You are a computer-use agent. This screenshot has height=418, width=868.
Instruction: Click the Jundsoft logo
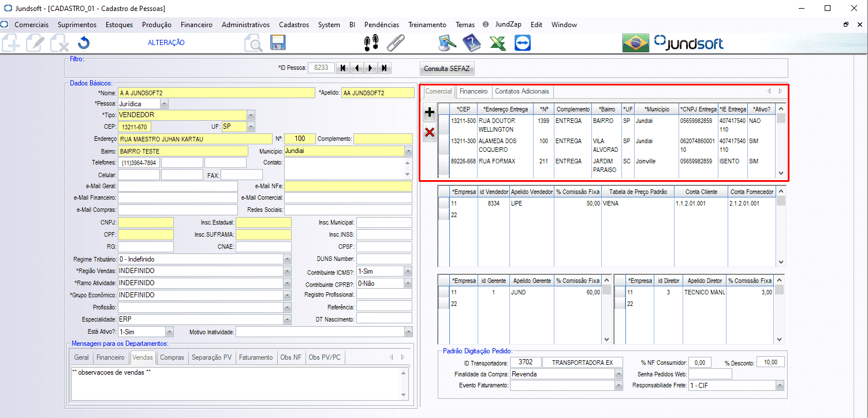click(688, 43)
